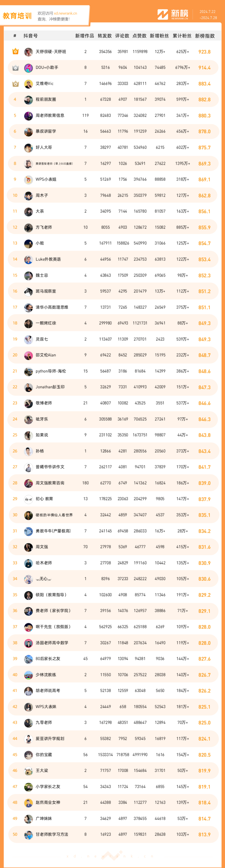Click the 新榜指数 column header
225x868 pixels.
pos(205,36)
